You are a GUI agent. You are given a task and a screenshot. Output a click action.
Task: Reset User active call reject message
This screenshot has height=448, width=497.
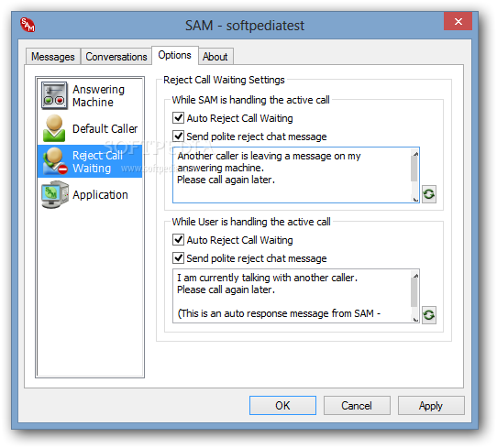pos(429,315)
